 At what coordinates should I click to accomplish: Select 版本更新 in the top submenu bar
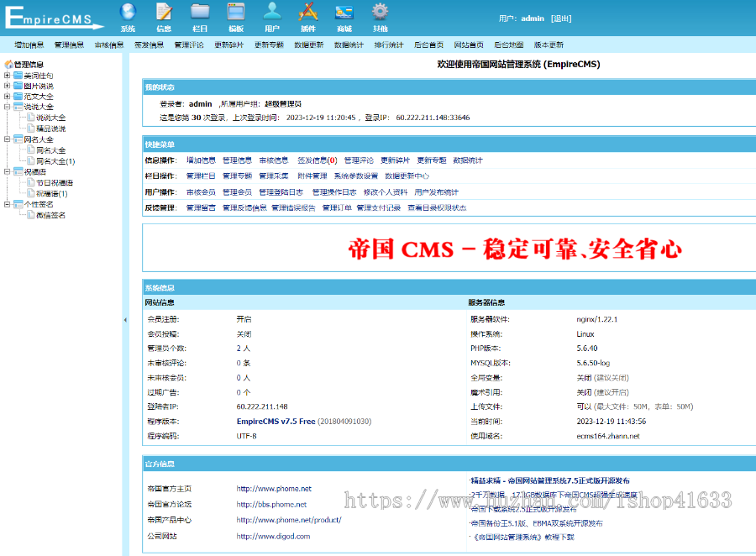point(549,45)
